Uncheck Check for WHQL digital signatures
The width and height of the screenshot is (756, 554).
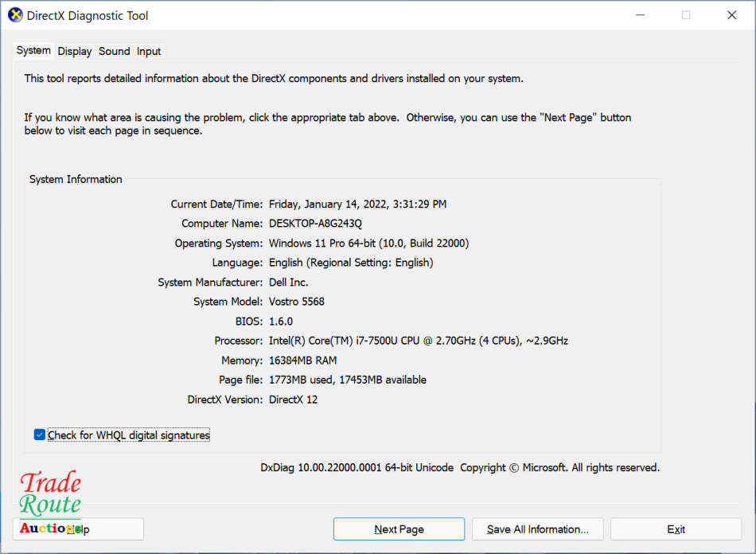pyautogui.click(x=39, y=435)
